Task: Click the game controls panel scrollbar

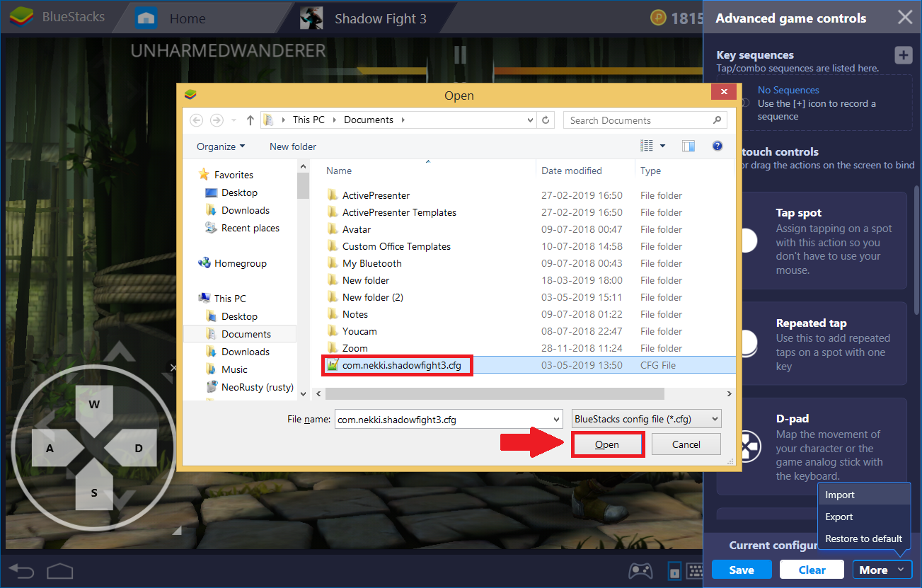Action: [917, 250]
